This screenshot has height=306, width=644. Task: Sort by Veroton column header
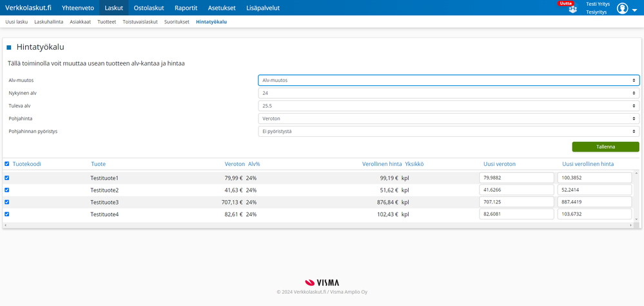[235, 164]
